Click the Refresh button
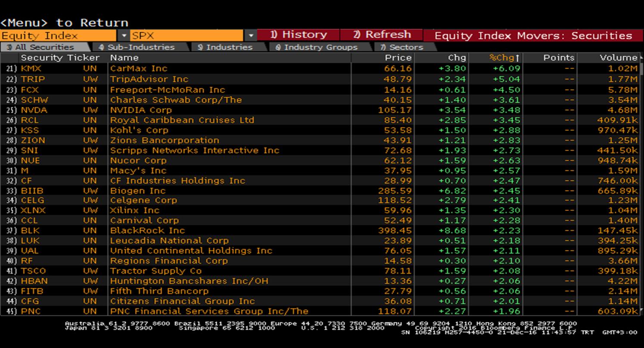The width and height of the screenshot is (644, 348). (x=382, y=35)
